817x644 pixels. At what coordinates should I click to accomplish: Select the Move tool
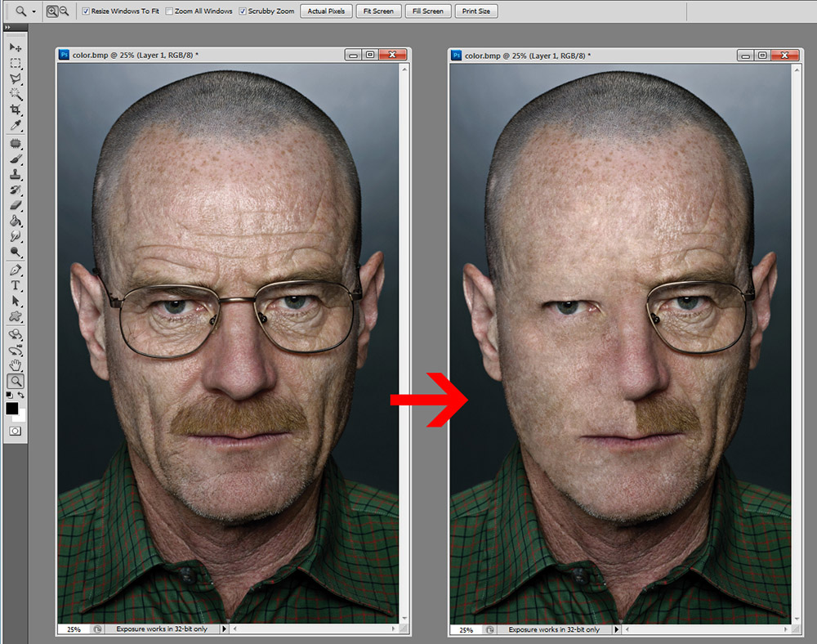16,48
